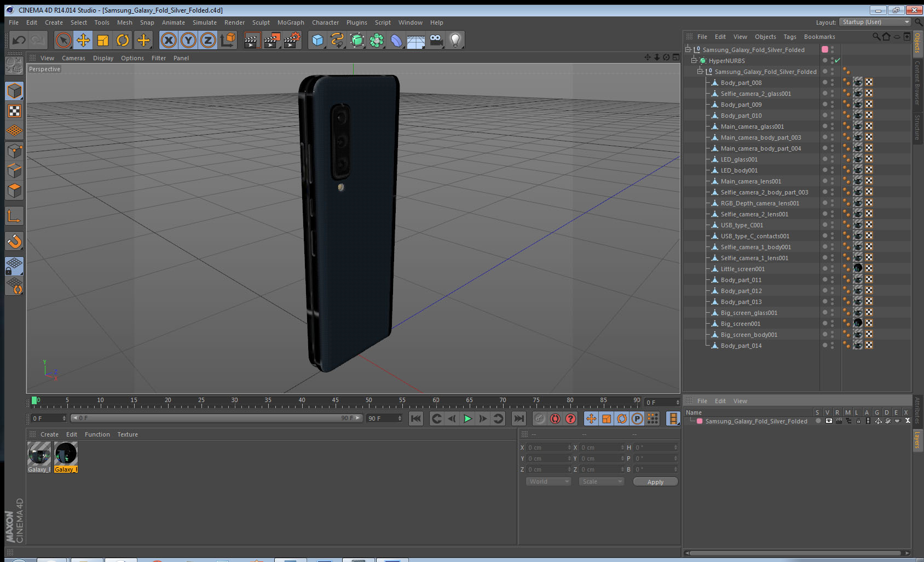Add a Cube primitive object

click(x=317, y=40)
